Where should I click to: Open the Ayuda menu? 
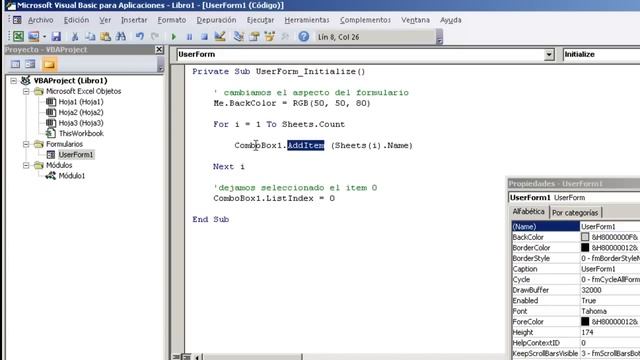pos(451,20)
